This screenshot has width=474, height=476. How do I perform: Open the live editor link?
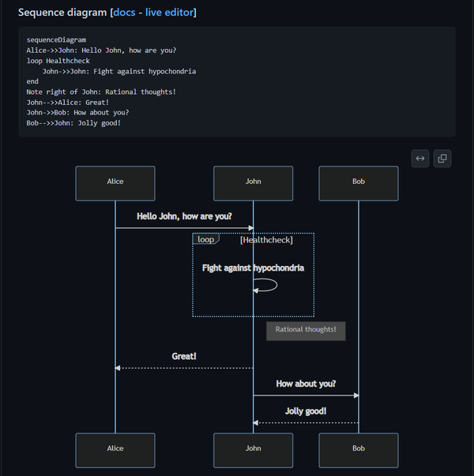pos(169,13)
